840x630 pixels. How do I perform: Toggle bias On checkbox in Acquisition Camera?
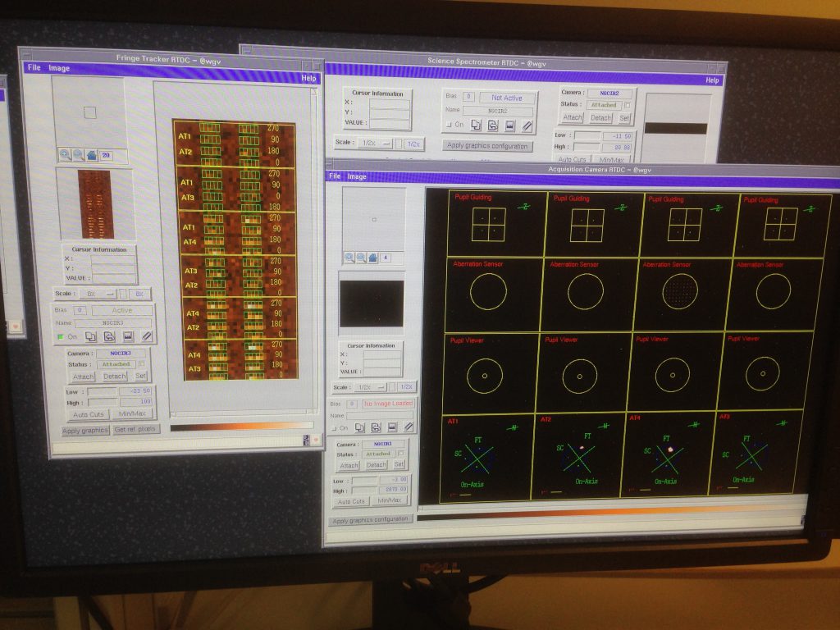[335, 428]
